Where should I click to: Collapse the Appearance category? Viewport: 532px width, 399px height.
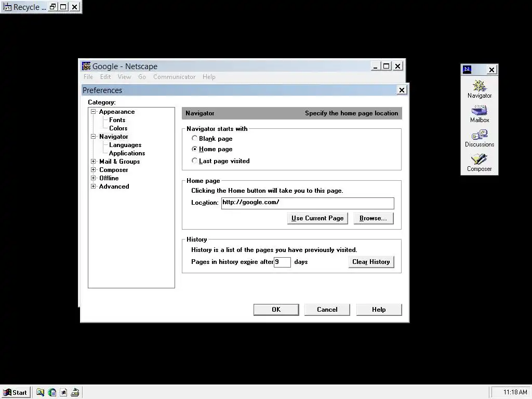(x=94, y=111)
